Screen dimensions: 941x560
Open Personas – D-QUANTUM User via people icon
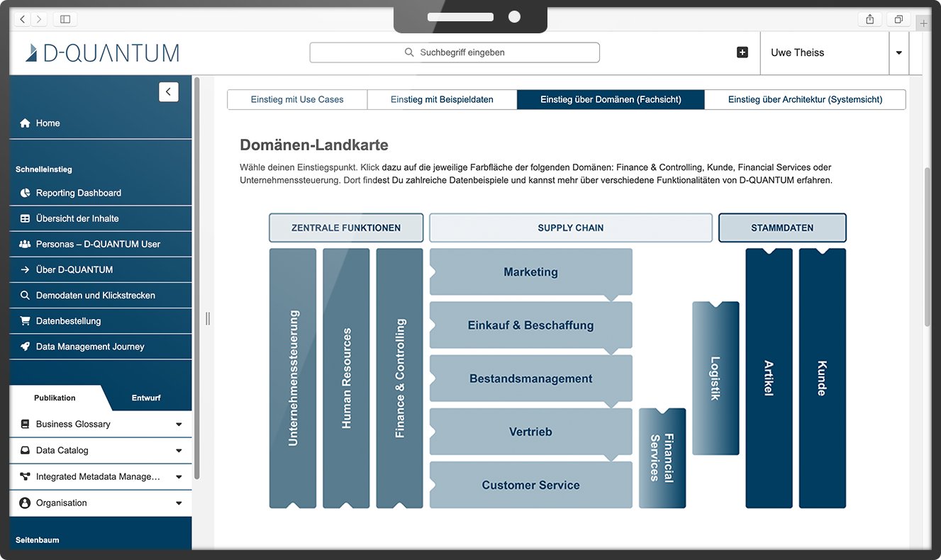[25, 244]
